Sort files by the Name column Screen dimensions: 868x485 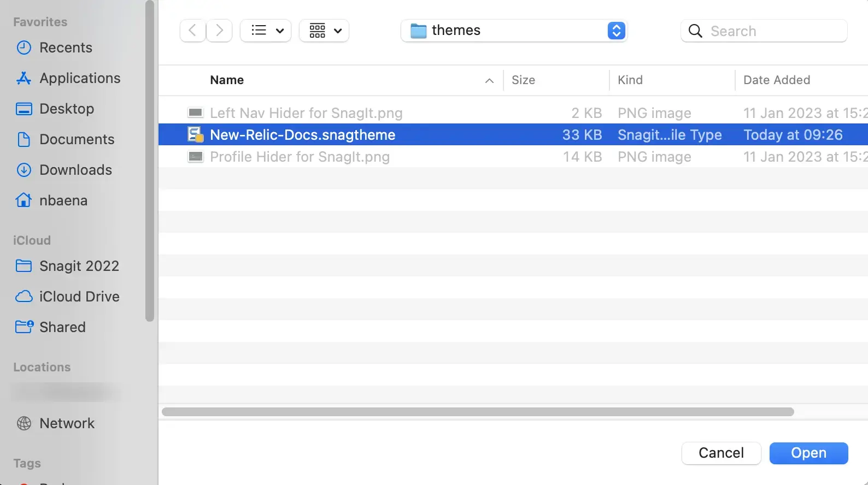coord(227,80)
